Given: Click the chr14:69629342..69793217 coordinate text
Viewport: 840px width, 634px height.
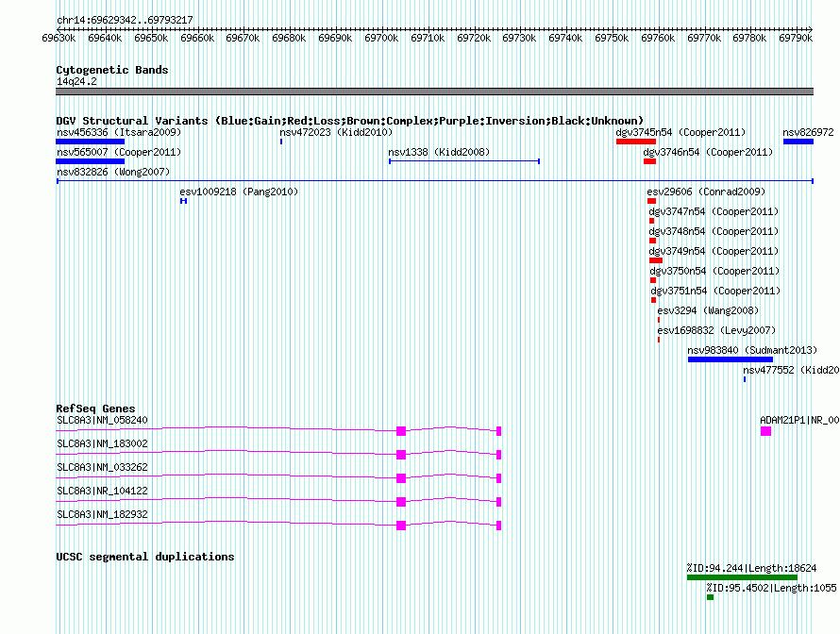Looking at the screenshot, I should pyautogui.click(x=125, y=20).
